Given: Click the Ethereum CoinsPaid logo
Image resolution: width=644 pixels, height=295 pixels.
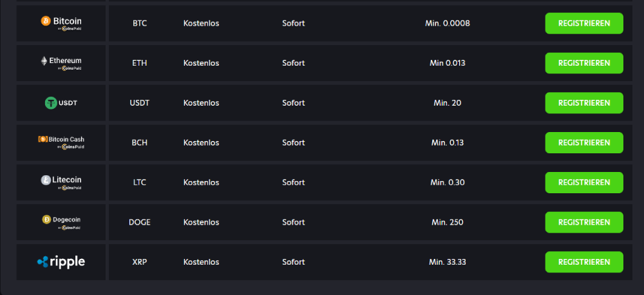Looking at the screenshot, I should coord(61,63).
